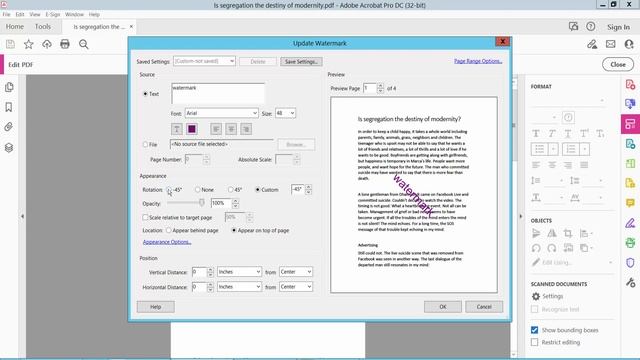Toggle Restrict editing checkbox

point(534,342)
